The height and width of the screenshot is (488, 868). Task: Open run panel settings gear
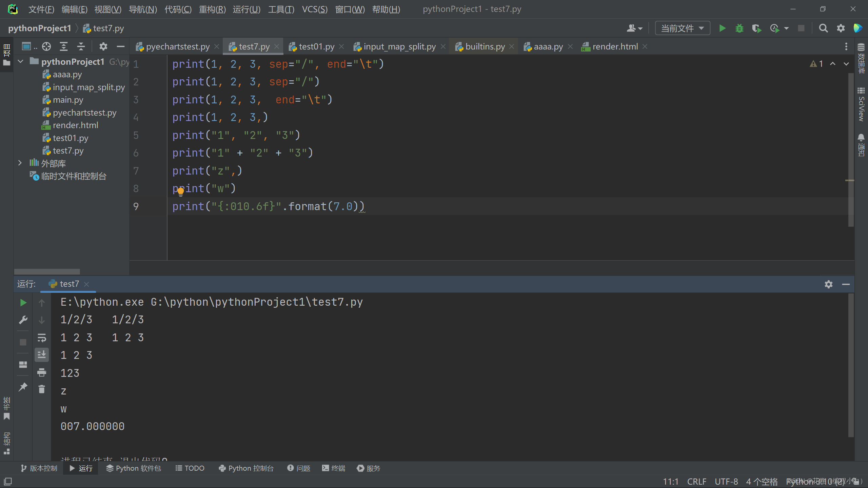(x=829, y=284)
